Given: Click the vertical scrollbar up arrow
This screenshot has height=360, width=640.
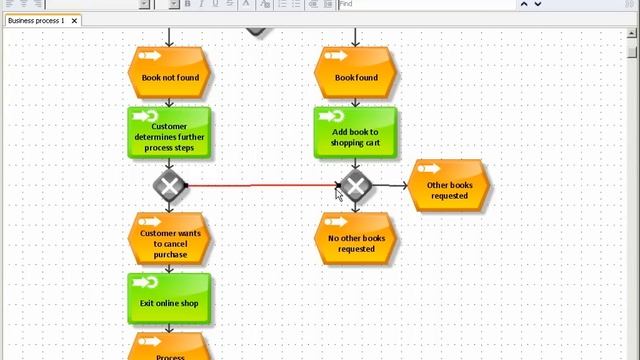Looking at the screenshot, I should pos(631,33).
